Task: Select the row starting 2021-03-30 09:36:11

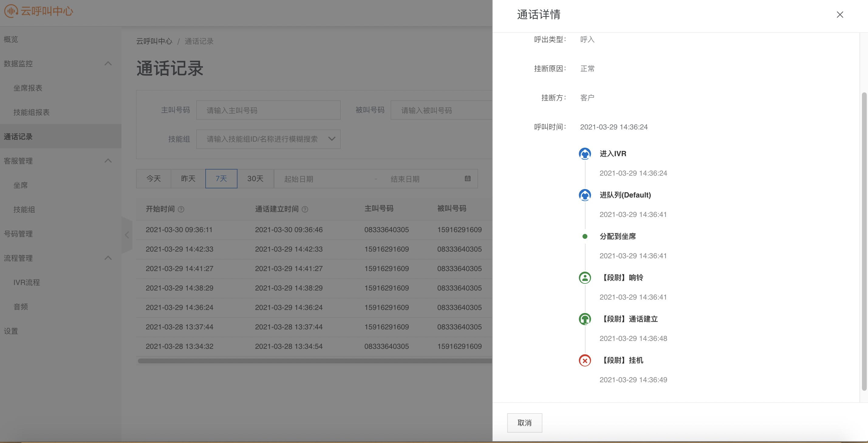Action: 314,230
